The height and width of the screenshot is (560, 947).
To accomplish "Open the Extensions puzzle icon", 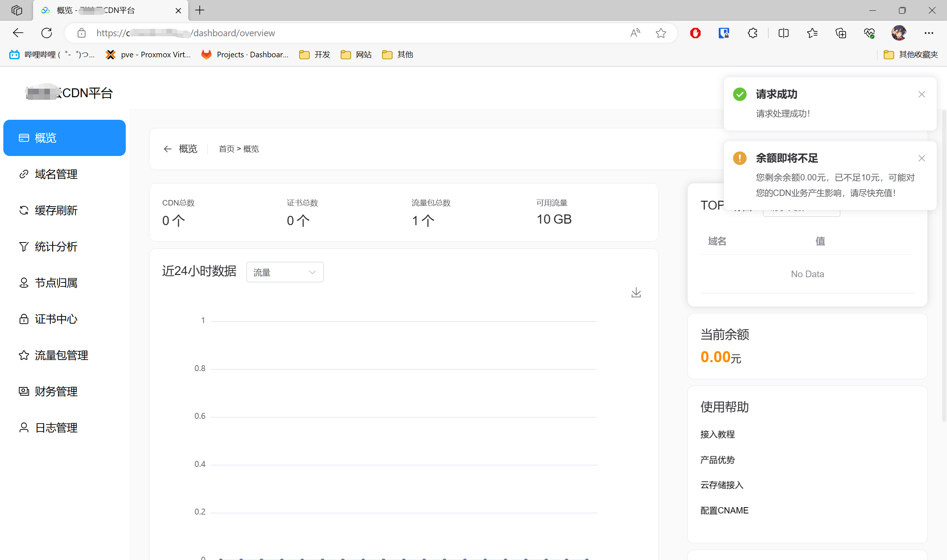I will coord(752,33).
